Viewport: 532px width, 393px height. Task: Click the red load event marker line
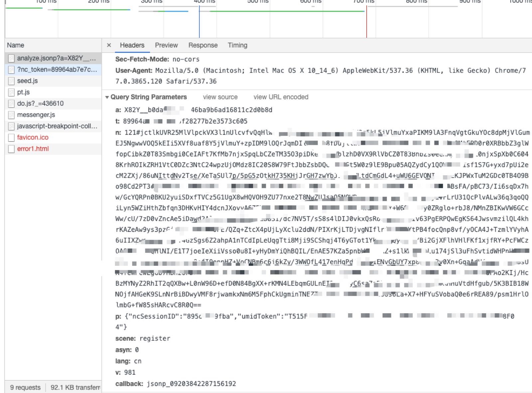click(366, 22)
